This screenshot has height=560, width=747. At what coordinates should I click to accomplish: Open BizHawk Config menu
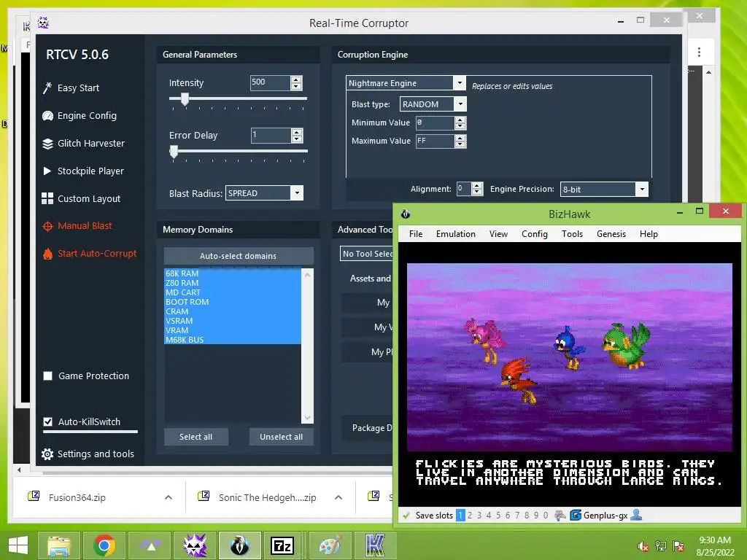coord(535,234)
